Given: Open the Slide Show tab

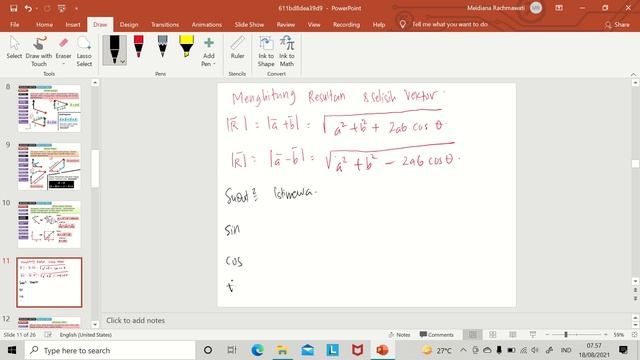Looking at the screenshot, I should tap(249, 24).
